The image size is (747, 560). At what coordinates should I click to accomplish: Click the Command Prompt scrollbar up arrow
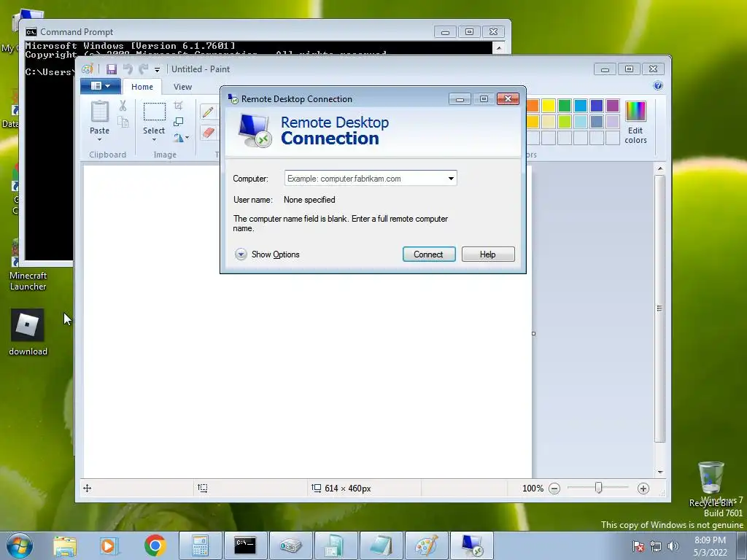pos(499,47)
